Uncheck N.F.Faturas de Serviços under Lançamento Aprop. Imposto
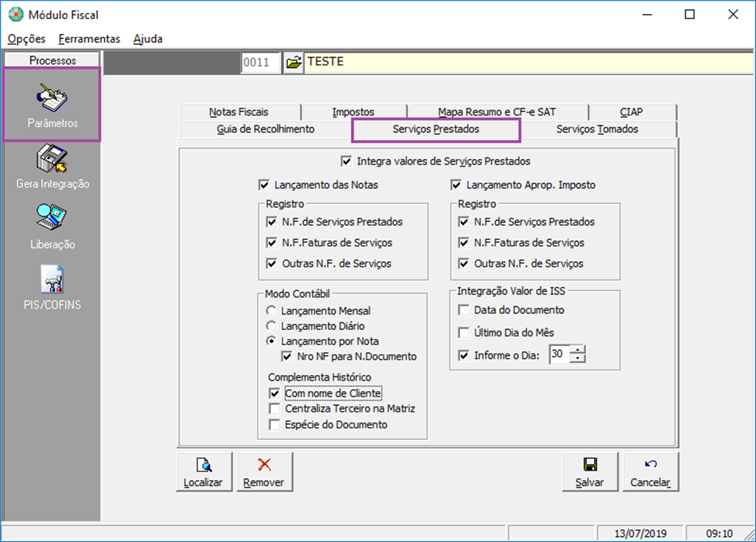This screenshot has width=756, height=542. (x=463, y=242)
